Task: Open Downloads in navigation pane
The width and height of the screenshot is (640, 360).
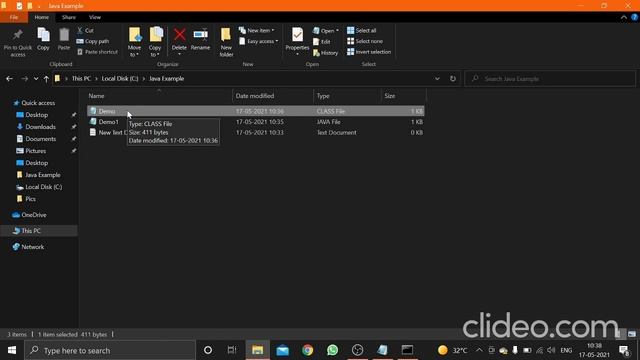Action: pyautogui.click(x=40, y=127)
